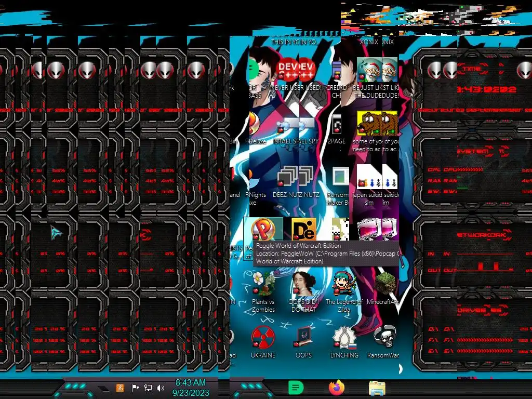Click the volume speaker tray icon

[x=161, y=388]
